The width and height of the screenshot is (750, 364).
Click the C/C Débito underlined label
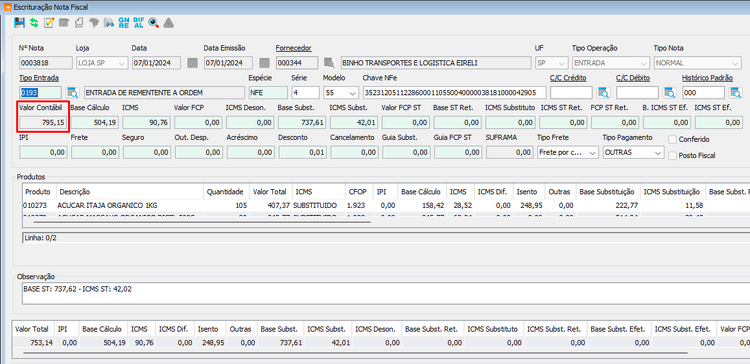(634, 78)
